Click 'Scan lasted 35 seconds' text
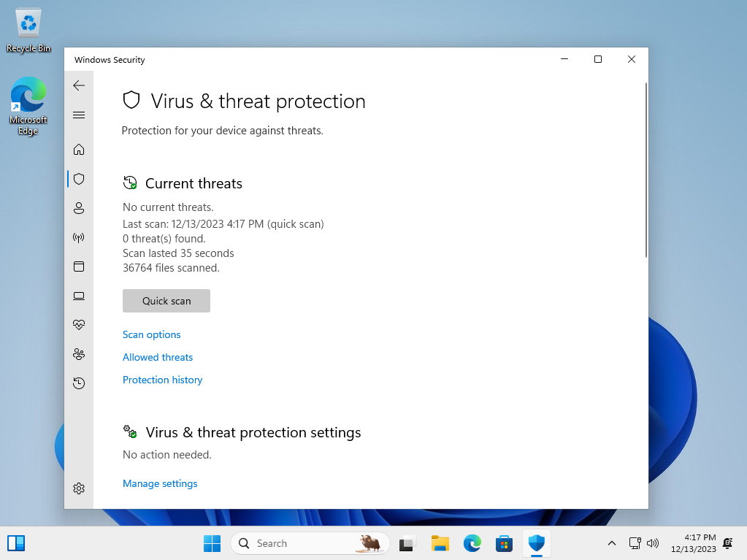 [178, 253]
